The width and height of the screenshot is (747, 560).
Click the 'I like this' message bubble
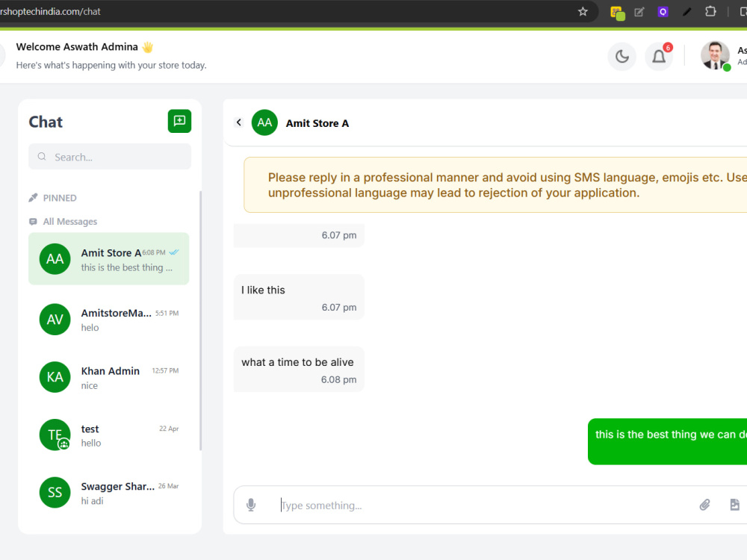(299, 297)
